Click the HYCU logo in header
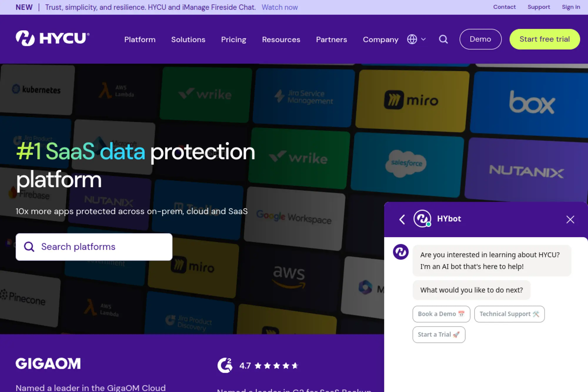 click(52, 39)
